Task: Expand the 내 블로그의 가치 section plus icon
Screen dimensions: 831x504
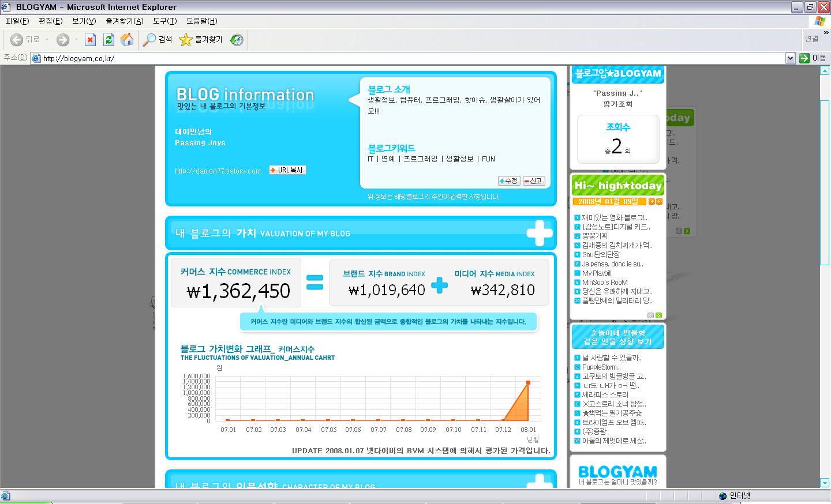Action: [539, 233]
